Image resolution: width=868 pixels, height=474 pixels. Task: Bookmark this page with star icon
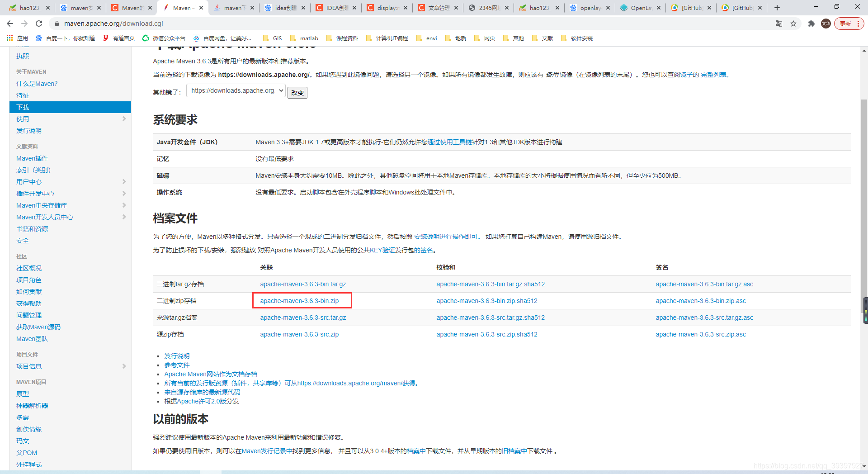(x=793, y=24)
